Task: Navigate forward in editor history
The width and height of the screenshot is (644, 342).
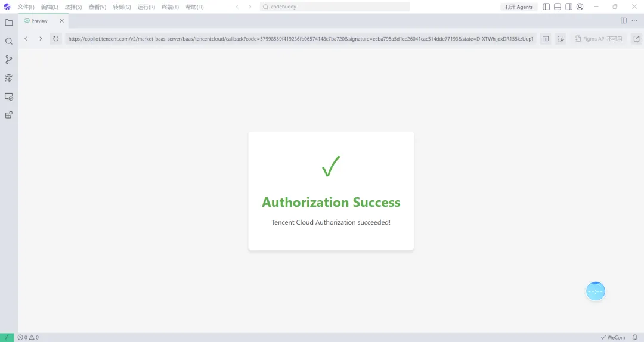Action: (250, 7)
